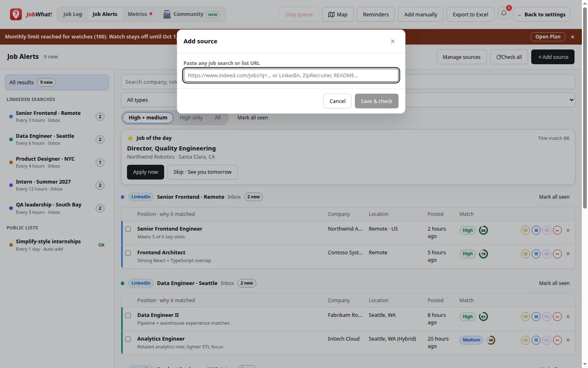The width and height of the screenshot is (588, 368).
Task: Click Save & check button
Action: click(x=376, y=101)
